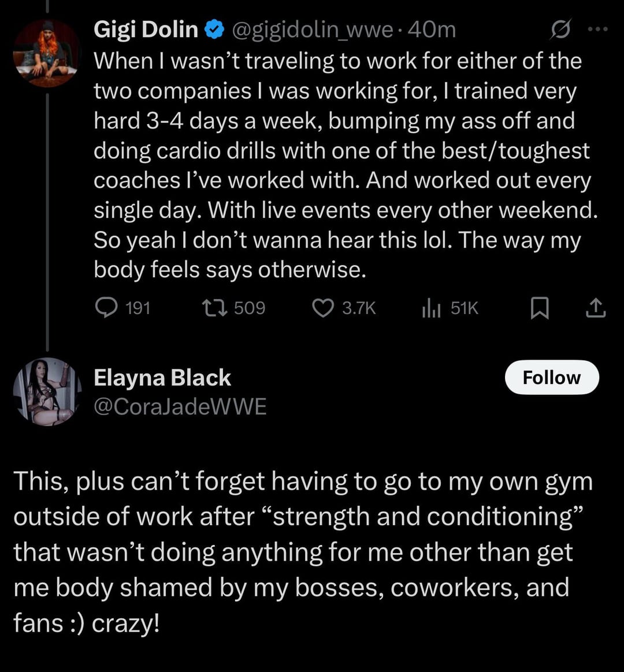Open Elayna Black's profile picture
The height and width of the screenshot is (672, 624).
(x=46, y=392)
